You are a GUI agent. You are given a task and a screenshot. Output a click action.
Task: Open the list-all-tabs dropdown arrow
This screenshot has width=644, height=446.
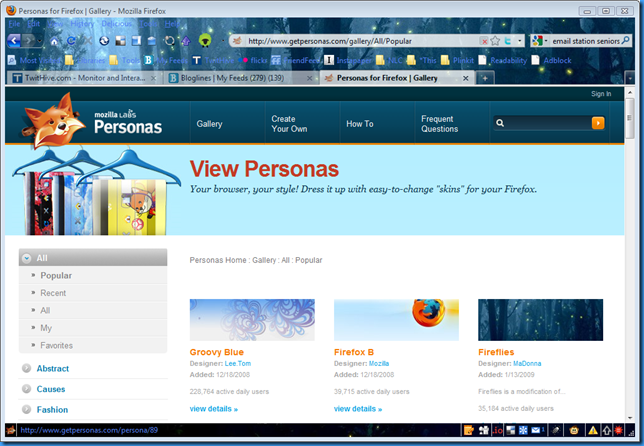pos(630,78)
